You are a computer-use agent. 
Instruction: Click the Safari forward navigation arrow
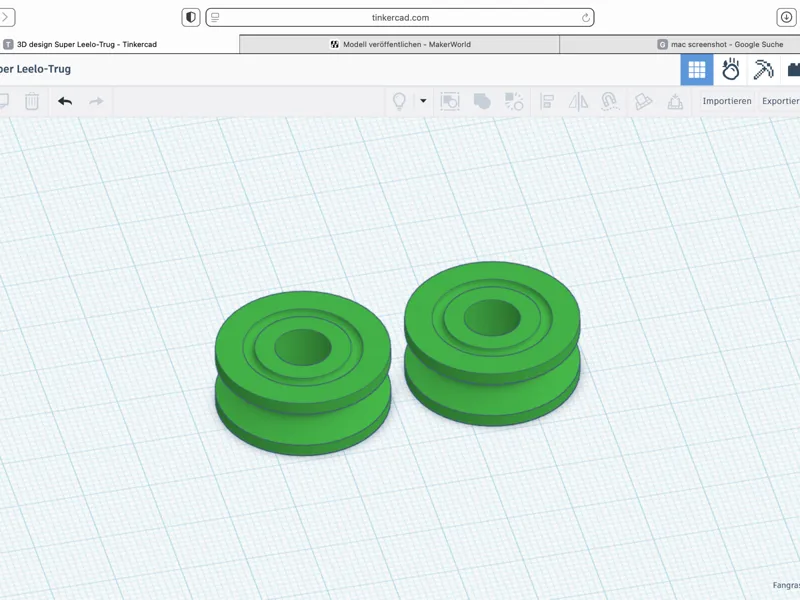click(x=6, y=17)
